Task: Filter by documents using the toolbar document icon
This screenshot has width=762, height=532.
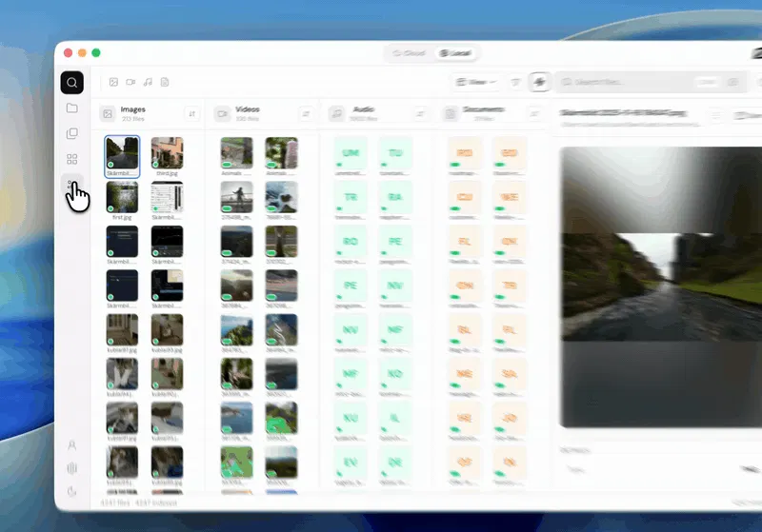Action: 165,82
